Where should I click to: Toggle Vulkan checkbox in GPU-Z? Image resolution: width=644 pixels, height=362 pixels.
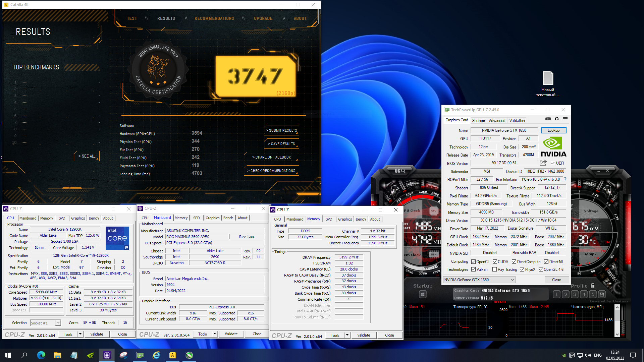473,269
